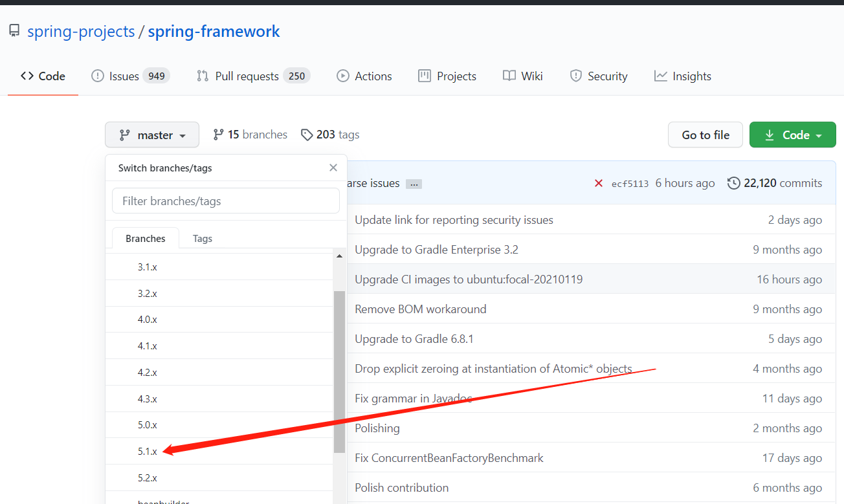
Task: Click the branch list scrollbar thumb
Action: click(340, 372)
